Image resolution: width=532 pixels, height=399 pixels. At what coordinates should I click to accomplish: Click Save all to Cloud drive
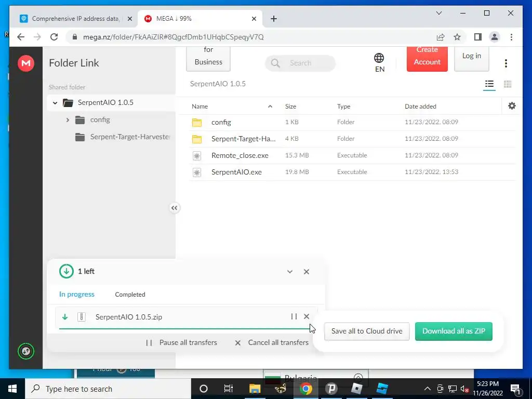[367, 331]
